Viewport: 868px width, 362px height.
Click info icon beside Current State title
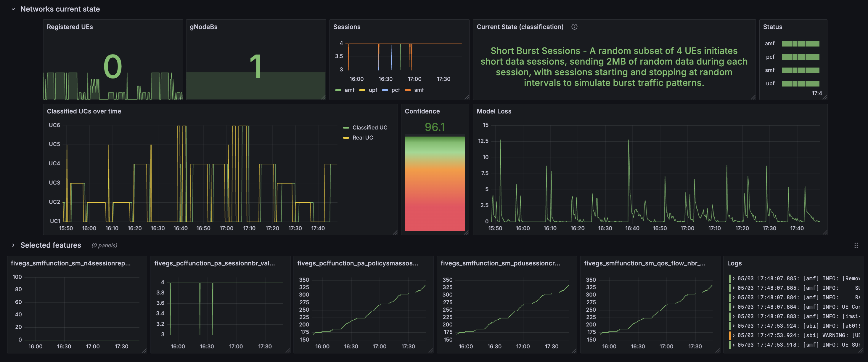pos(574,27)
